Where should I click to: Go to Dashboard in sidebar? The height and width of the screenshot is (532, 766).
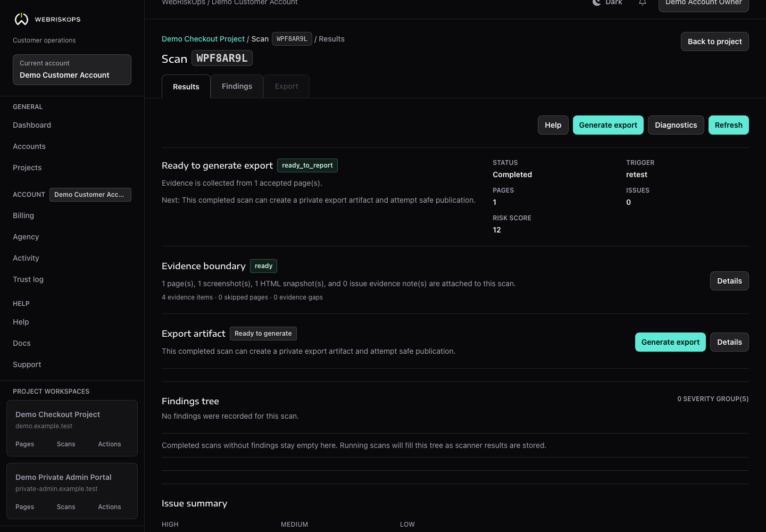32,125
